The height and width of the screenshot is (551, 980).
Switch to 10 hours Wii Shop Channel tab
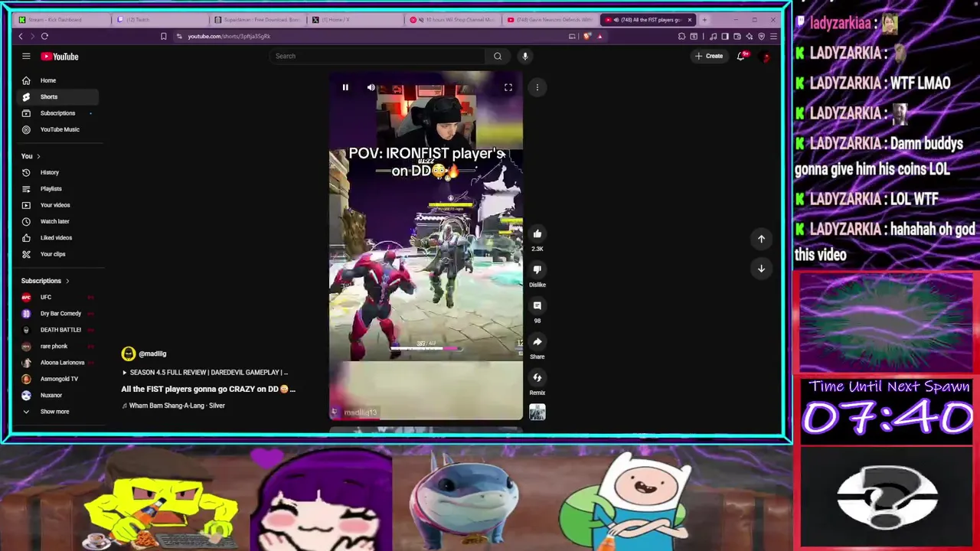pos(452,20)
